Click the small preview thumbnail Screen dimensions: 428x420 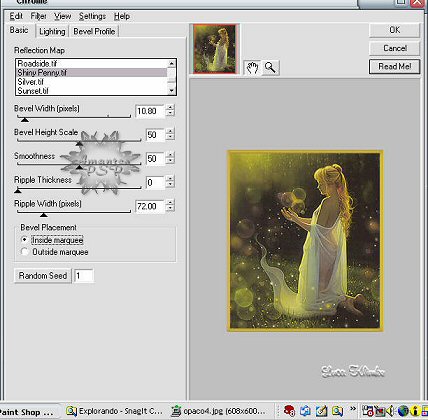[215, 49]
